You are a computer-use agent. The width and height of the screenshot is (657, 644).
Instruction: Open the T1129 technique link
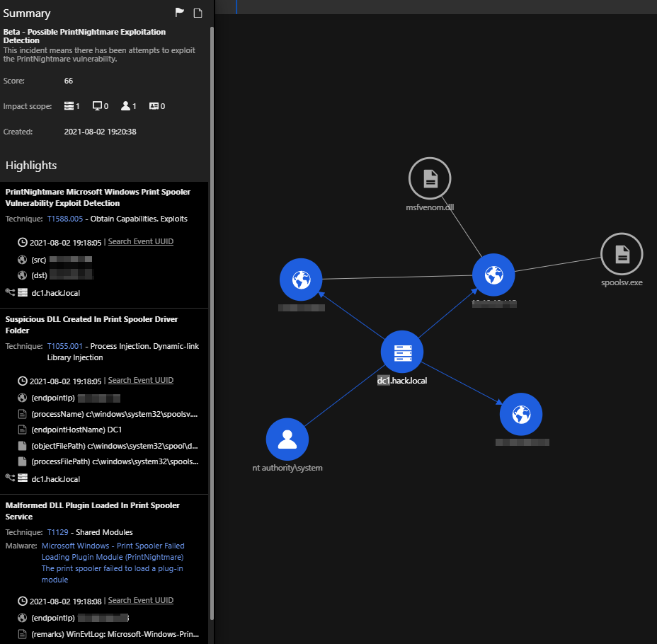58,532
